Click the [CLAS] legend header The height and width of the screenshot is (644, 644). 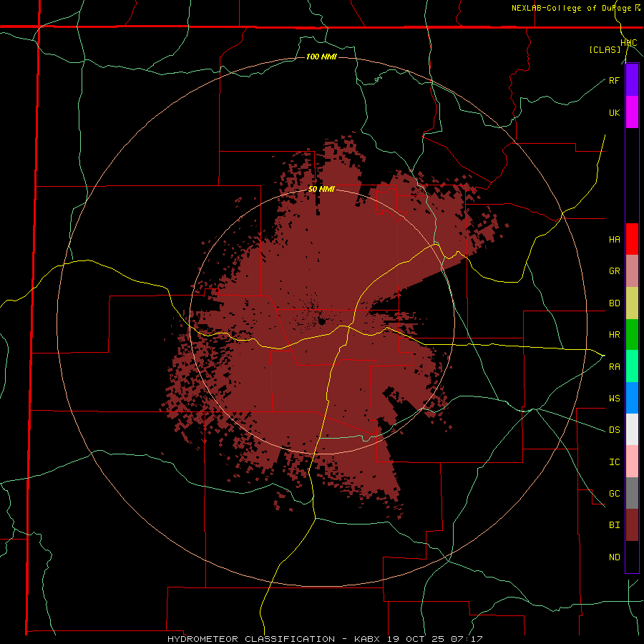[x=605, y=50]
